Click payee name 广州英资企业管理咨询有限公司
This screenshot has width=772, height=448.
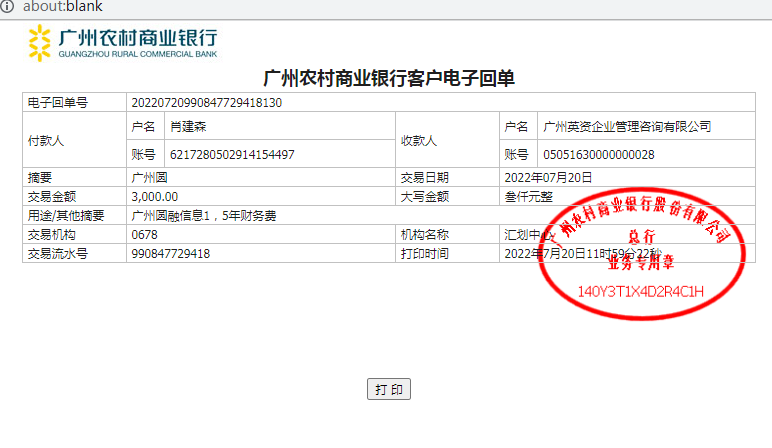coord(627,127)
